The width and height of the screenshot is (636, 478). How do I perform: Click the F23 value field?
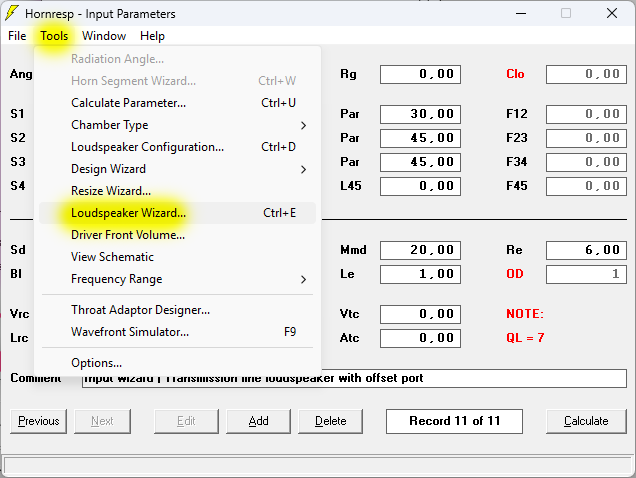(586, 138)
